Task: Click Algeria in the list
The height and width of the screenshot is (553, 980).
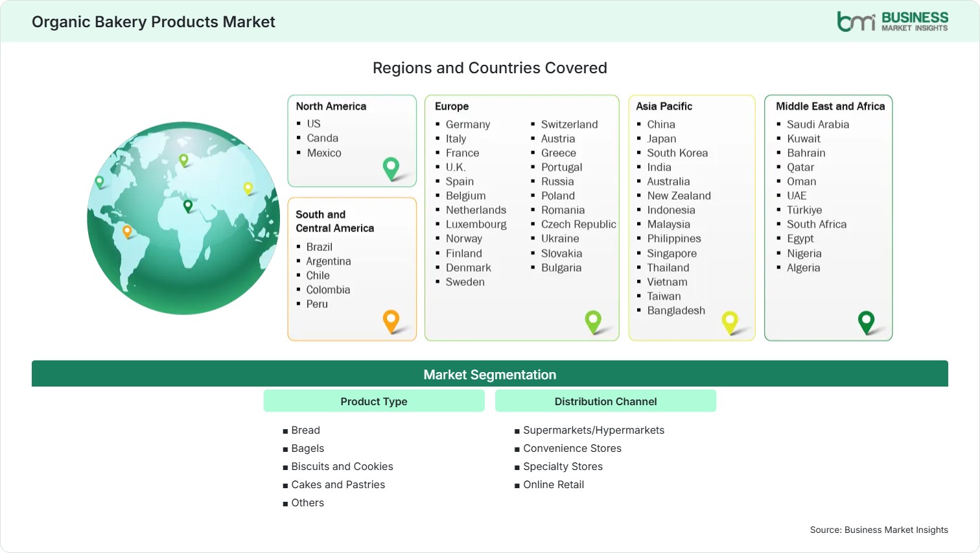Action: [804, 268]
